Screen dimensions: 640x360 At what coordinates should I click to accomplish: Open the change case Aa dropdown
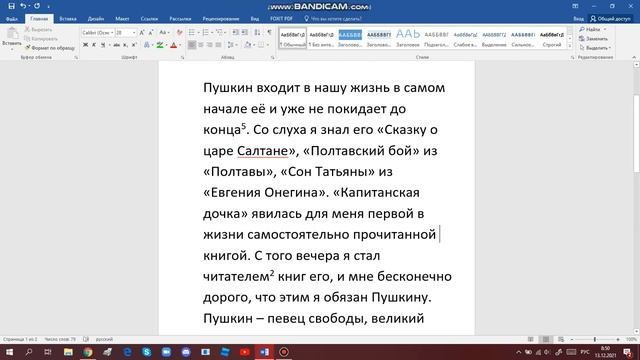(164, 33)
